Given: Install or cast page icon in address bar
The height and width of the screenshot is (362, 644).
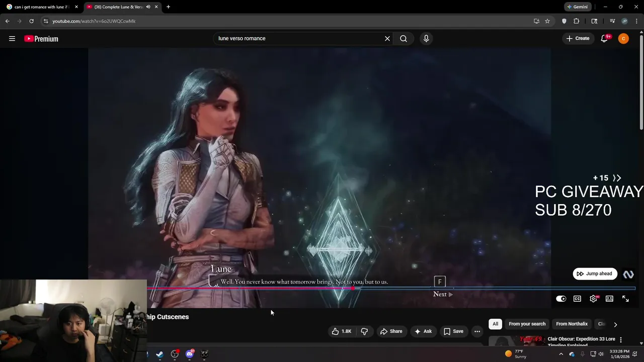Looking at the screenshot, I should click(x=536, y=21).
